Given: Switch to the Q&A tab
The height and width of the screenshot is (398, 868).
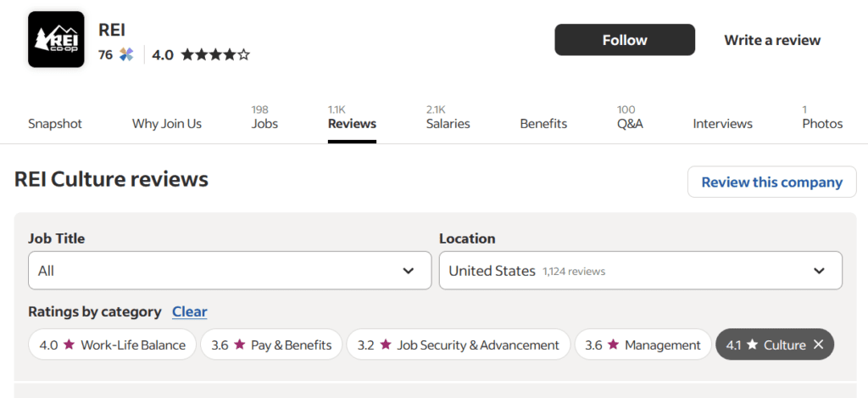Looking at the screenshot, I should [x=630, y=117].
